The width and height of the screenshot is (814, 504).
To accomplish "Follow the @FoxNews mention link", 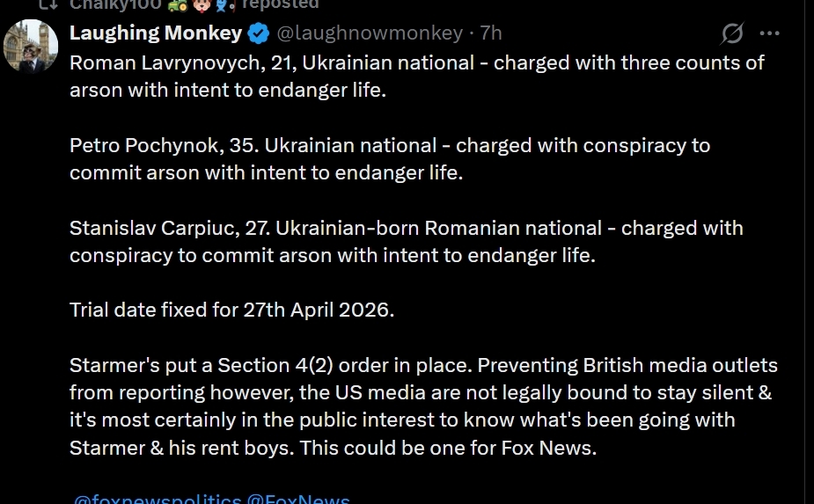I will 298,500.
